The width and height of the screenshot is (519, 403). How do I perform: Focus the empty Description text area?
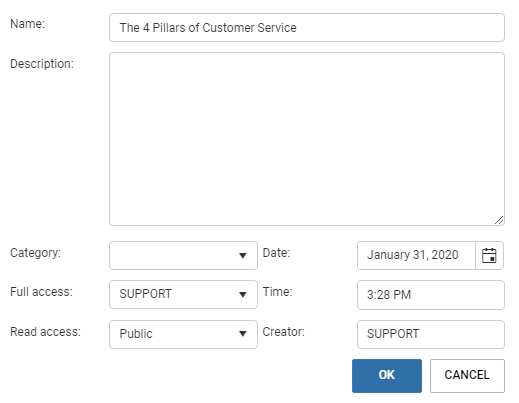pos(307,139)
